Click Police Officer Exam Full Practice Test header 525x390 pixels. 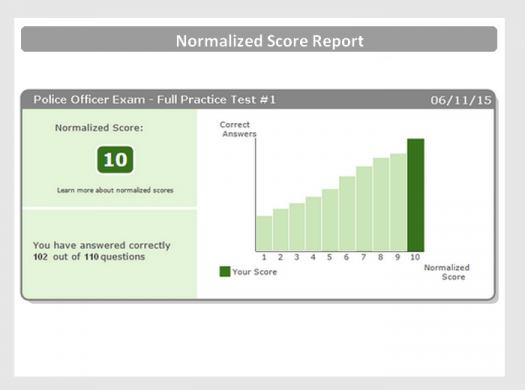154,99
